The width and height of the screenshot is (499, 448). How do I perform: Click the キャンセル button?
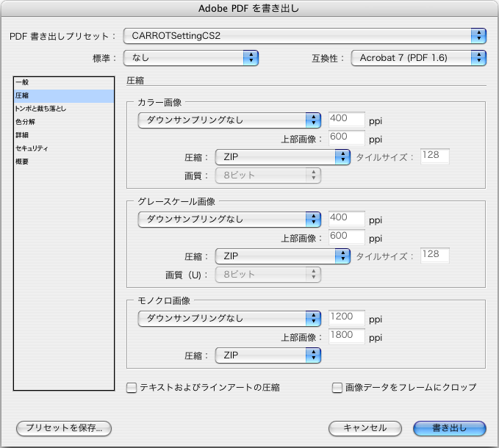tap(365, 428)
